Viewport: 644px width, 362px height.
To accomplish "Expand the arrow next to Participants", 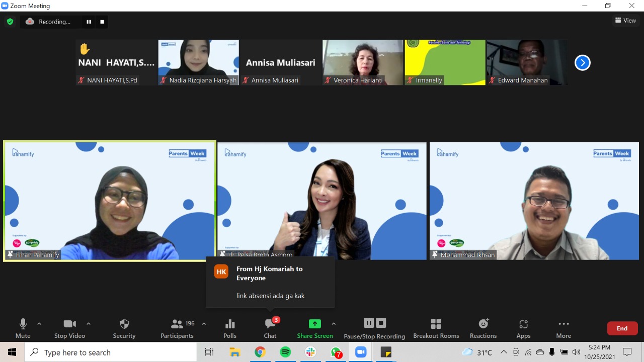I will click(x=204, y=324).
